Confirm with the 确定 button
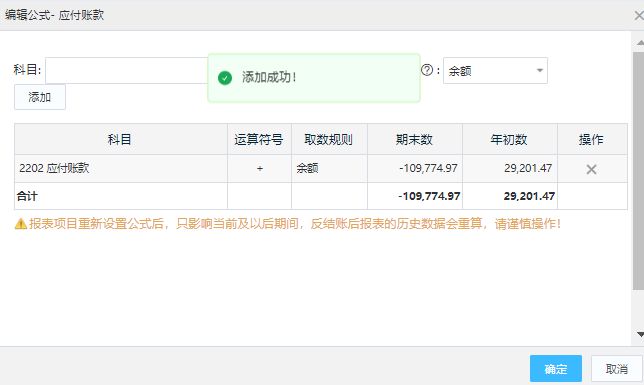 tap(556, 369)
